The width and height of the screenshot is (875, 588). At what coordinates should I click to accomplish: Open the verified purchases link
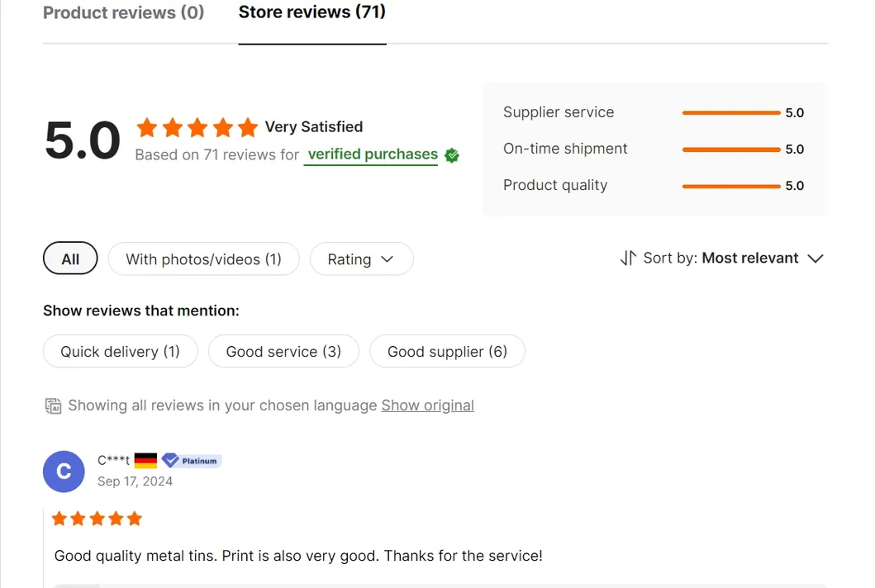click(x=372, y=154)
